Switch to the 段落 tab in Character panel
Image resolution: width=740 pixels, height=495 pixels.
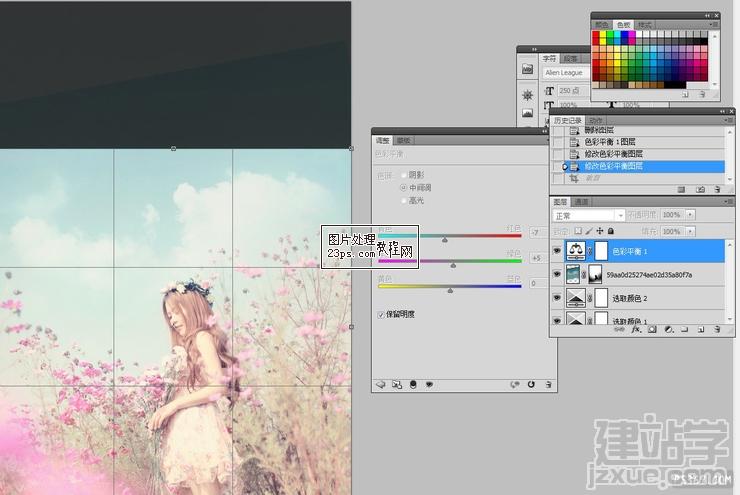click(571, 59)
